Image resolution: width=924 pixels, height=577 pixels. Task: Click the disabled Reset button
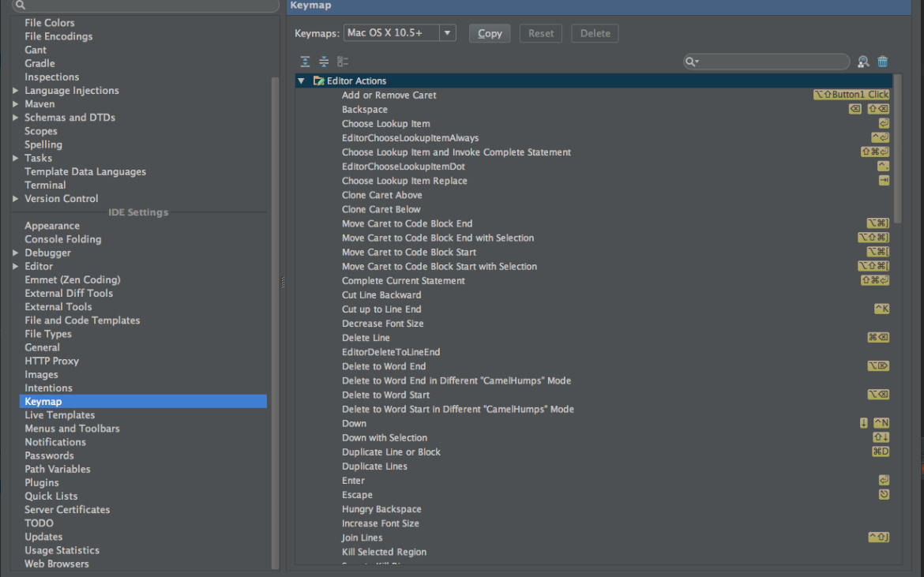[x=540, y=33]
